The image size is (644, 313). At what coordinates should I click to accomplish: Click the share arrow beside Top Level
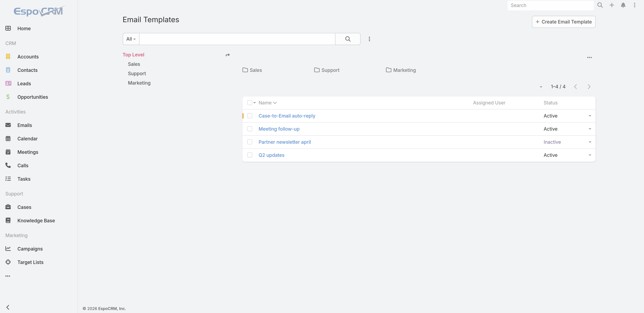(x=228, y=55)
